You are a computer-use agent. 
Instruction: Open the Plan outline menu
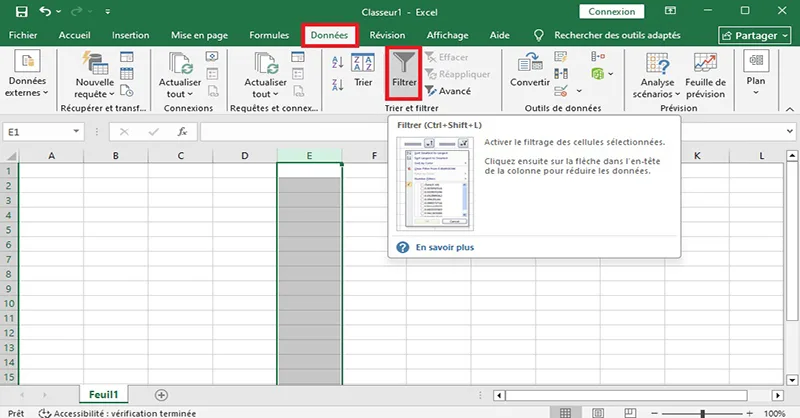point(756,73)
